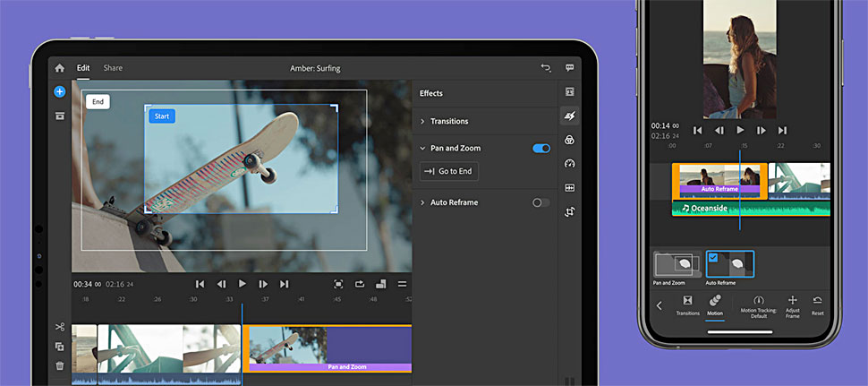This screenshot has height=386, width=868.
Task: Tap the blue add media plus button
Action: [59, 92]
